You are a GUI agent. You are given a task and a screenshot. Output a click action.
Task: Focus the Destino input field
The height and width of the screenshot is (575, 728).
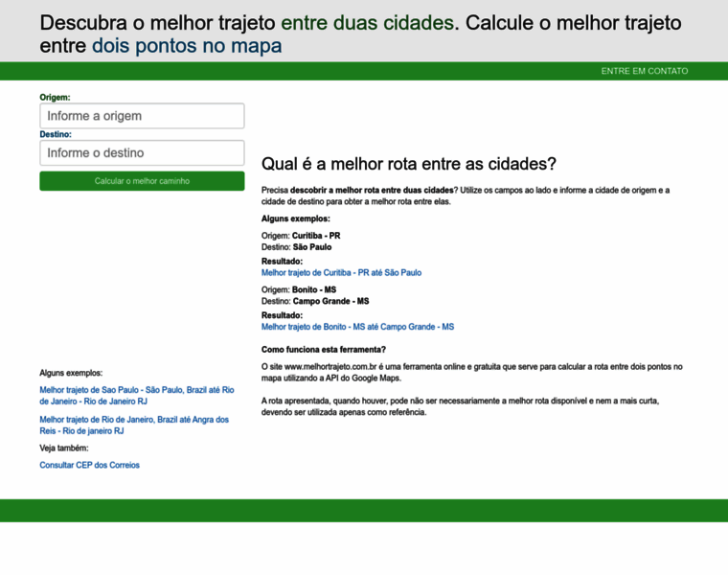[142, 152]
